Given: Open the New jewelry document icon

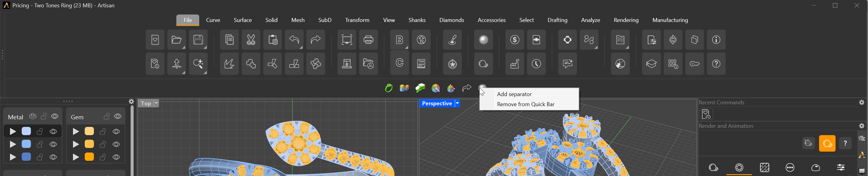Looking at the screenshot, I should pyautogui.click(x=155, y=40).
